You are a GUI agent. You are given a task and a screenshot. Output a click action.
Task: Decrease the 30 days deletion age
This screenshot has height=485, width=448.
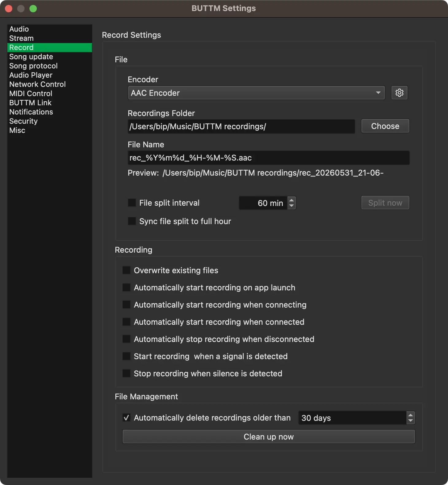[411, 421]
